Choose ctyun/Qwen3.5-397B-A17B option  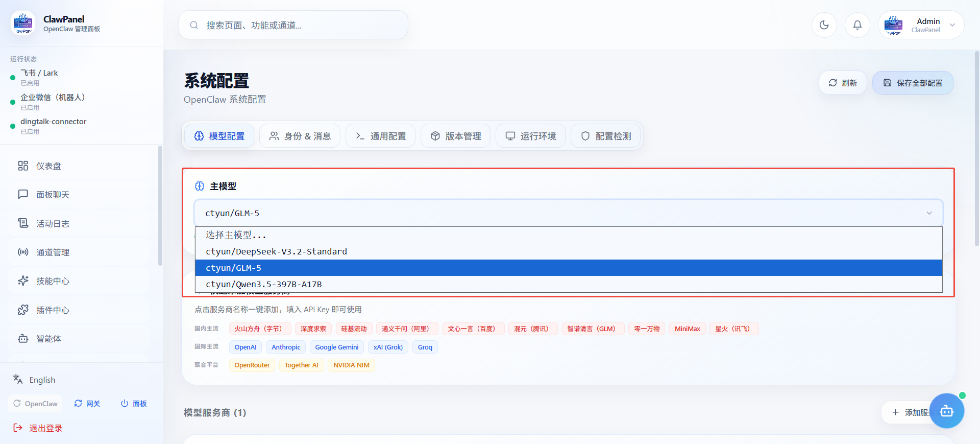(x=263, y=284)
